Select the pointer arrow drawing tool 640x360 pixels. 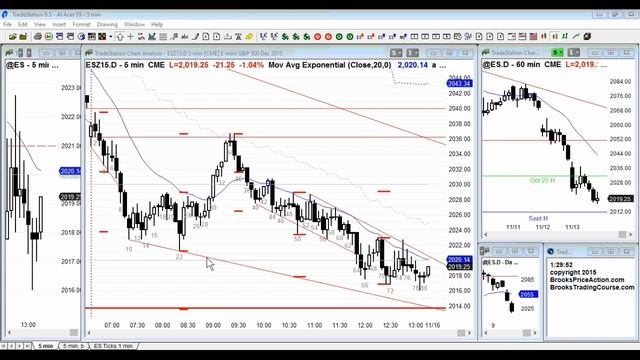[120, 37]
